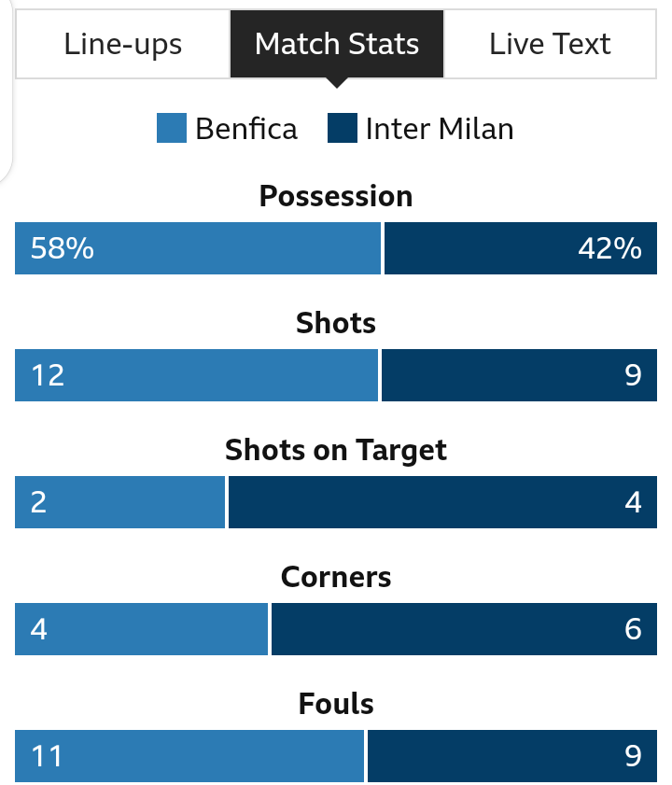The width and height of the screenshot is (672, 785).
Task: Switch to the Line-ups tab
Action: coord(122,44)
